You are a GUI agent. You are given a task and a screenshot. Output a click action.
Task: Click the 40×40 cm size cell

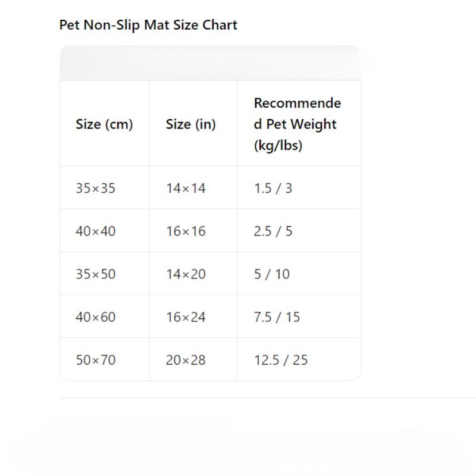[x=104, y=231]
